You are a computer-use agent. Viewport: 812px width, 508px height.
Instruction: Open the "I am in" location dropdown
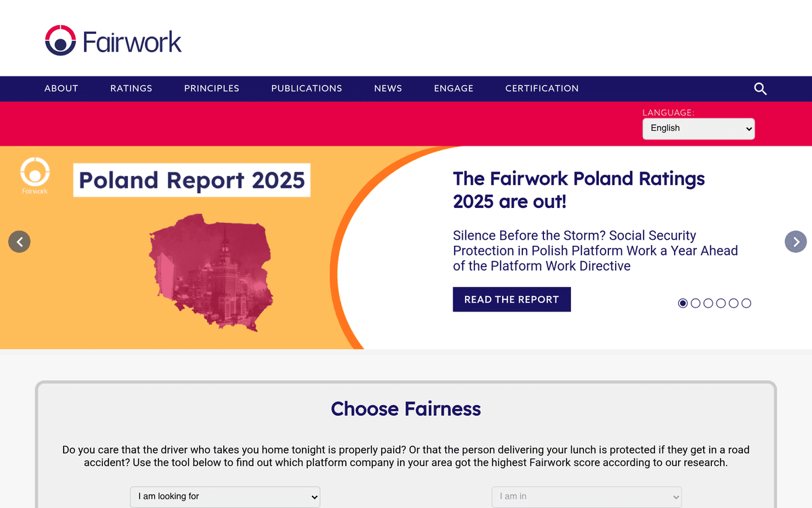pos(586,496)
